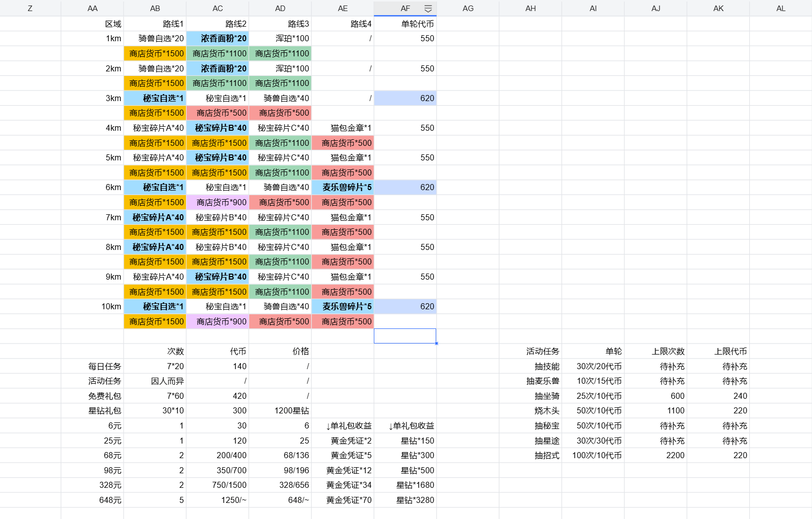Click the '因人而异' cell
The image size is (812, 519).
coord(155,381)
